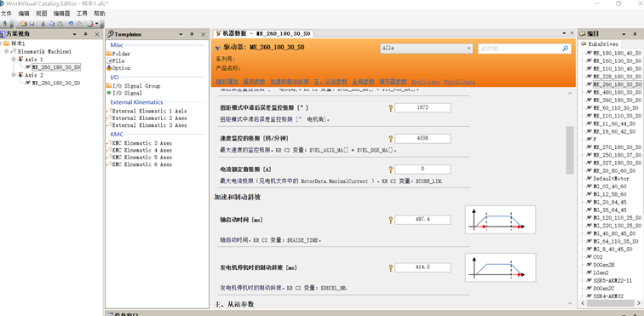
Task: Click the 速度监控的极限 input field
Action: click(x=423, y=139)
